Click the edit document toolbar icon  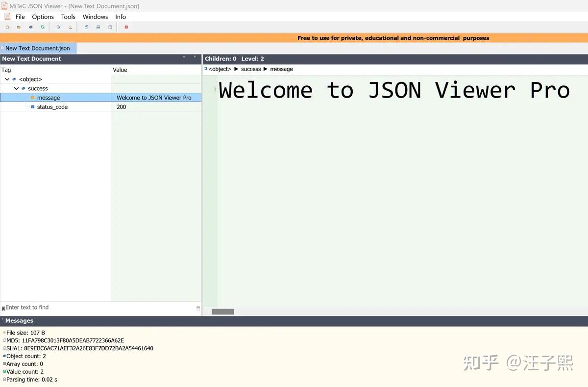[x=58, y=27]
